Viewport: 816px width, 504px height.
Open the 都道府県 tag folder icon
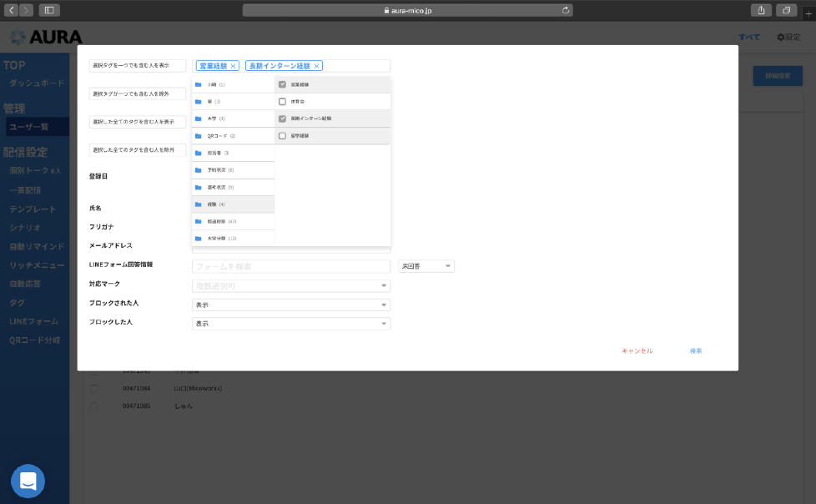point(199,222)
